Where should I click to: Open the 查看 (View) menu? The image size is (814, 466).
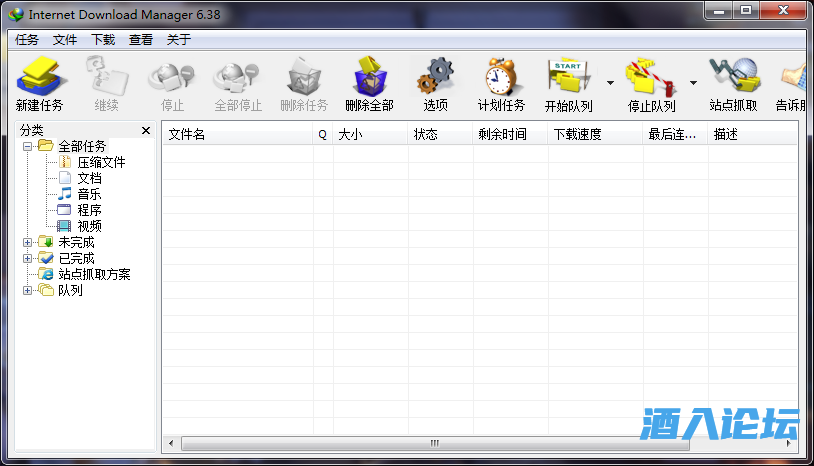click(141, 40)
